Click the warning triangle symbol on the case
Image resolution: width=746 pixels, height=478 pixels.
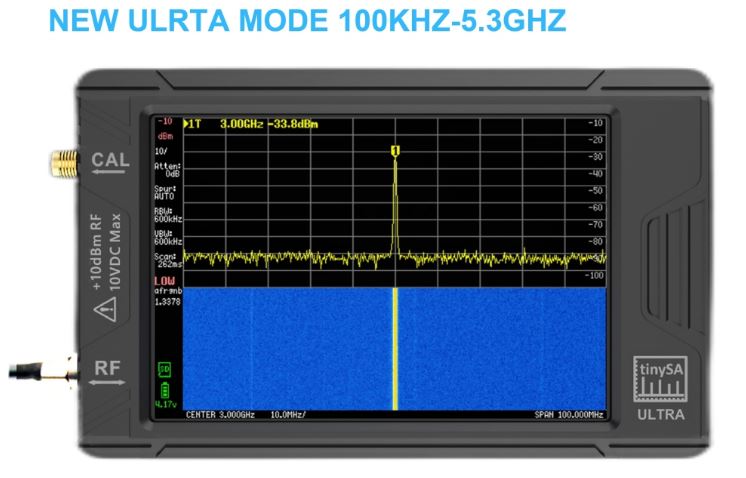(x=106, y=310)
